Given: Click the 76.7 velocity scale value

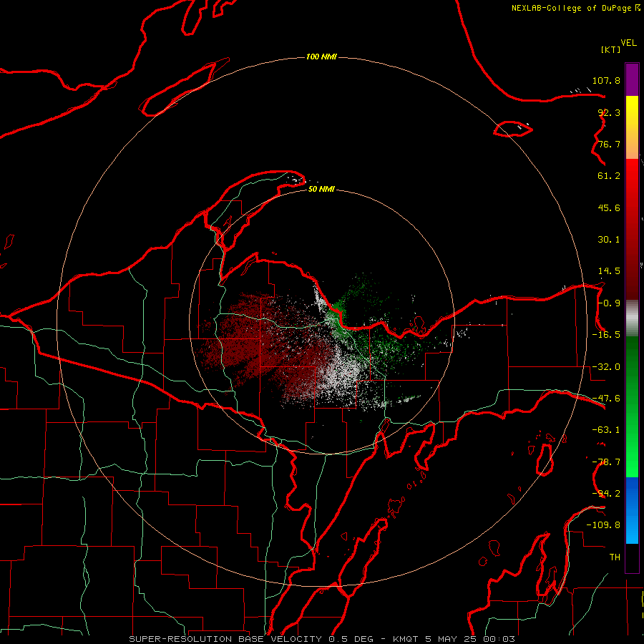Looking at the screenshot, I should [609, 144].
